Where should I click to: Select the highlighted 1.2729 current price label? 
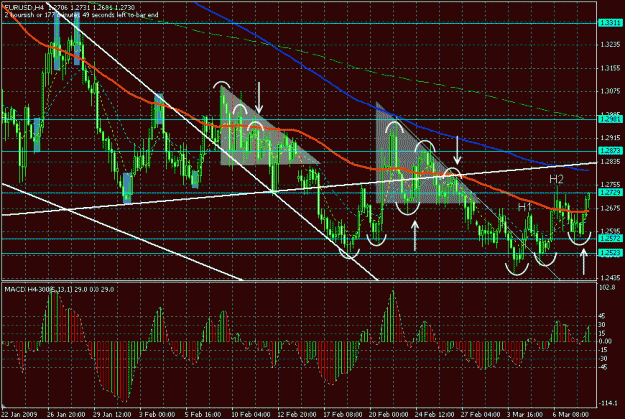[610, 193]
